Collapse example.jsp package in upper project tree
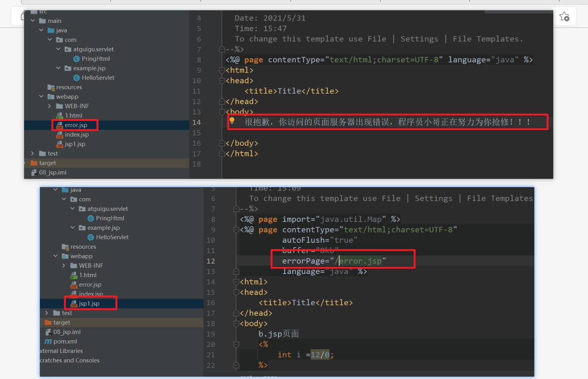 58,68
